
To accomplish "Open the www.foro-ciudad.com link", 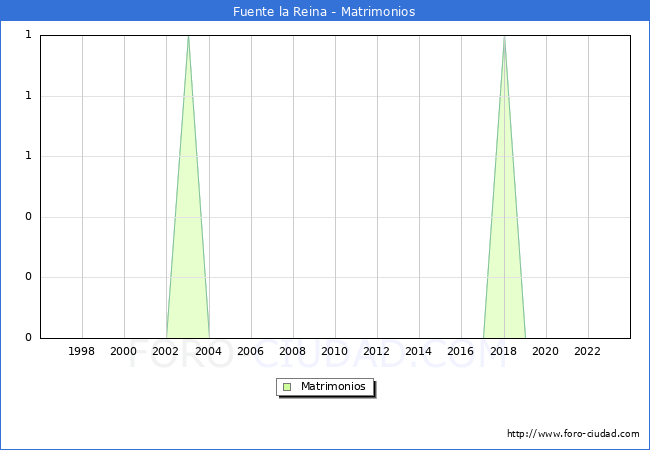I will [x=573, y=434].
